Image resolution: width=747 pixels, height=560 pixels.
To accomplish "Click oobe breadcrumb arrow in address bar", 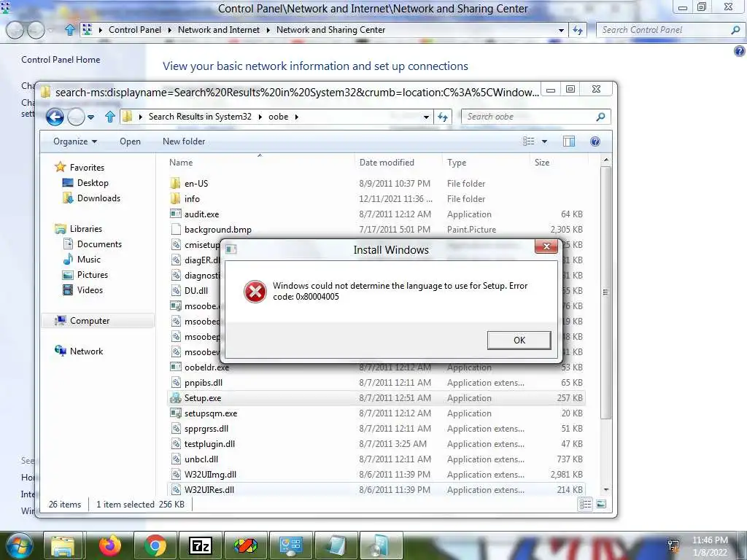I will [296, 117].
